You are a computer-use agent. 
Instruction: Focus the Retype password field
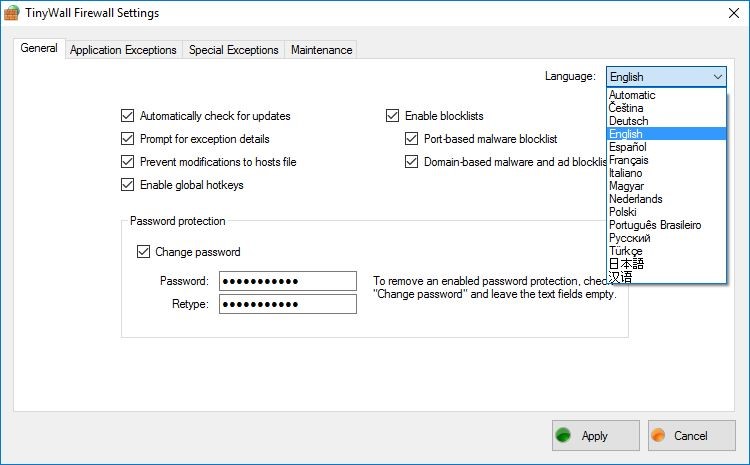pos(288,304)
